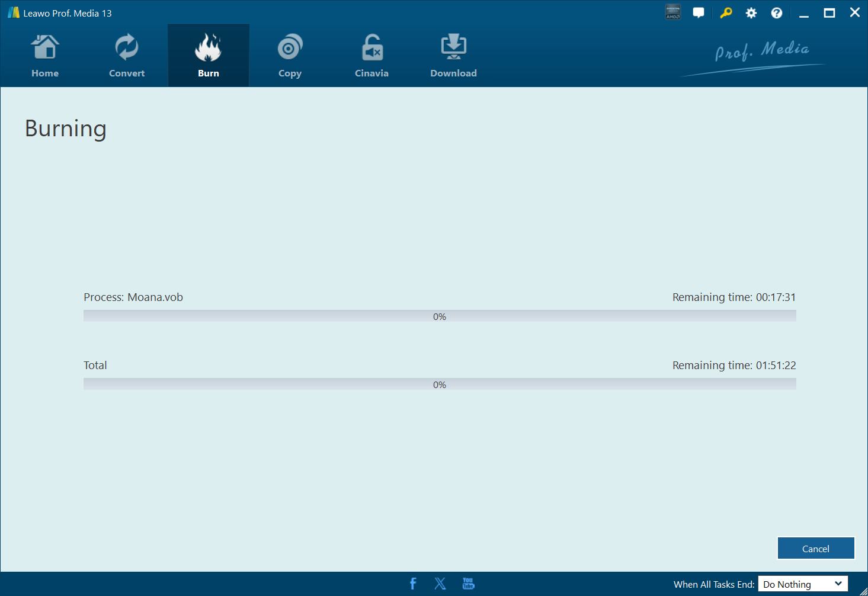This screenshot has height=596, width=868.
Task: Open the X (Twitter) link
Action: 440,584
